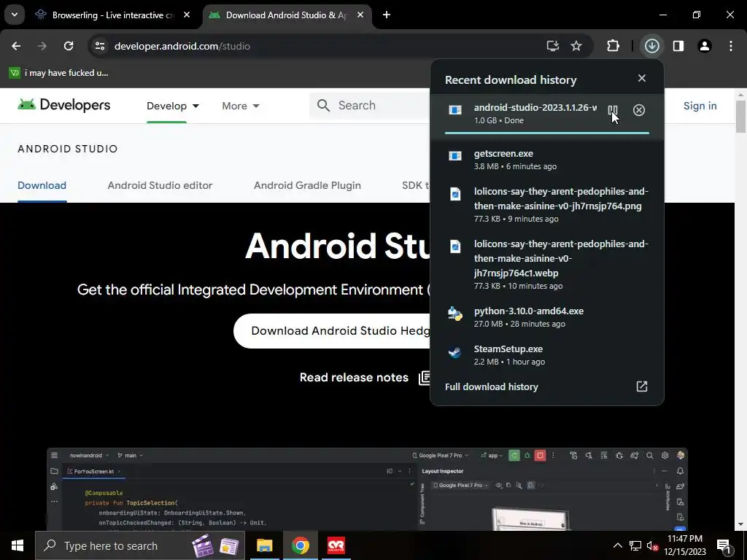Close the Download Android Studio tab
Screen dimensions: 747x560
(x=360, y=15)
